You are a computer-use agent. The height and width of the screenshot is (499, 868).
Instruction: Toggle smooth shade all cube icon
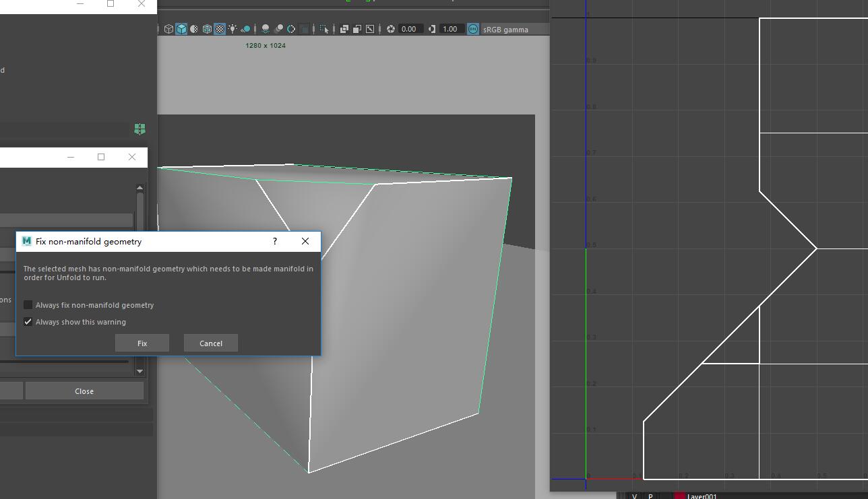point(181,29)
